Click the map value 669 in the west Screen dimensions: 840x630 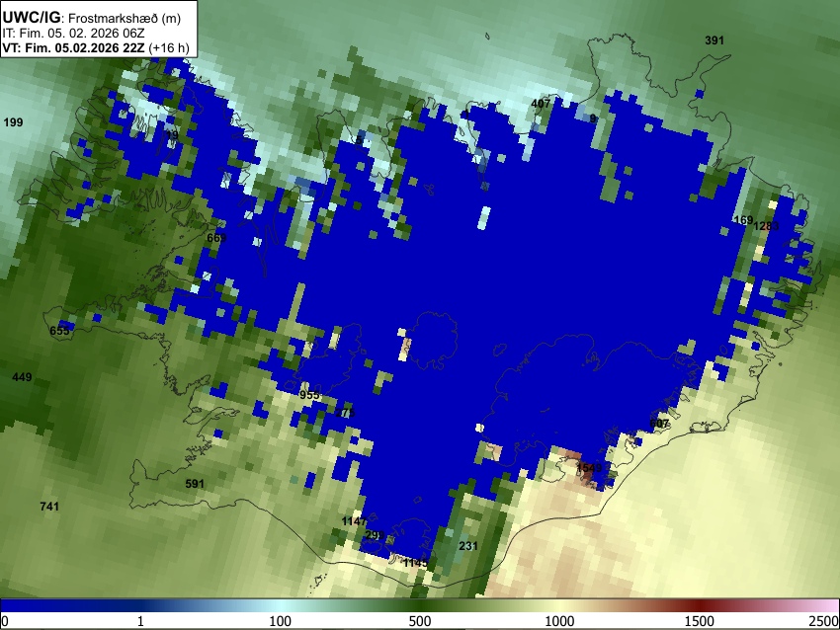[216, 238]
